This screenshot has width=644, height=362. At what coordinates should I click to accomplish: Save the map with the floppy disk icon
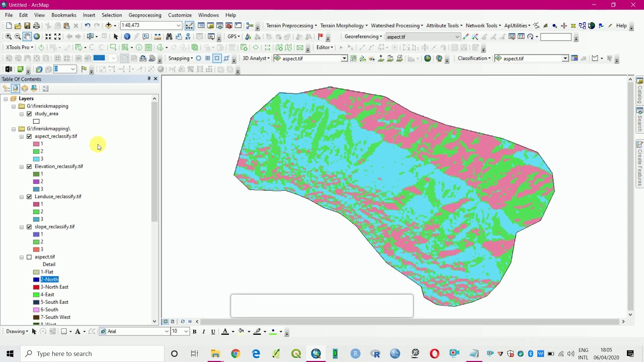coord(27,26)
